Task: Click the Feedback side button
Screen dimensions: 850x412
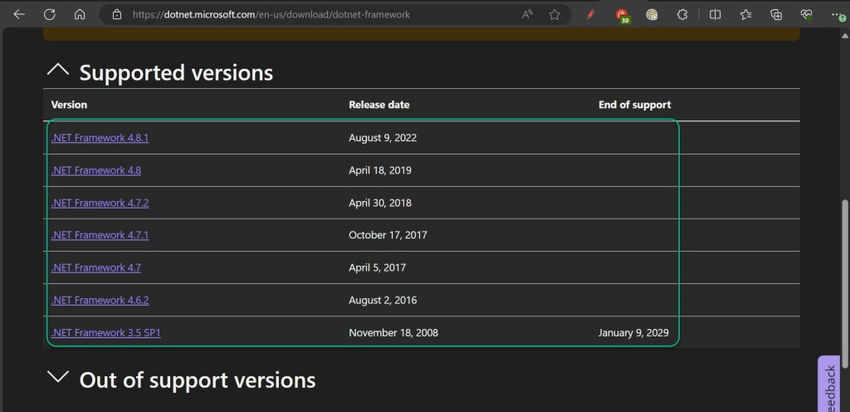Action: 829,384
